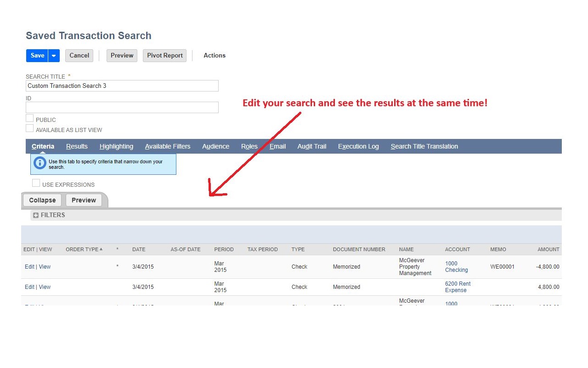Viewport: 588px width, 368px height.
Task: Click the info icon in the tooltip
Action: (x=40, y=163)
